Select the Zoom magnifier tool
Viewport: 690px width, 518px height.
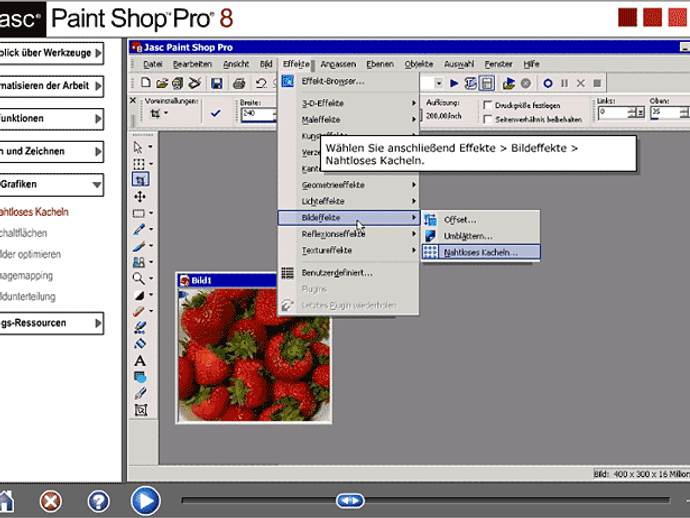(x=139, y=279)
